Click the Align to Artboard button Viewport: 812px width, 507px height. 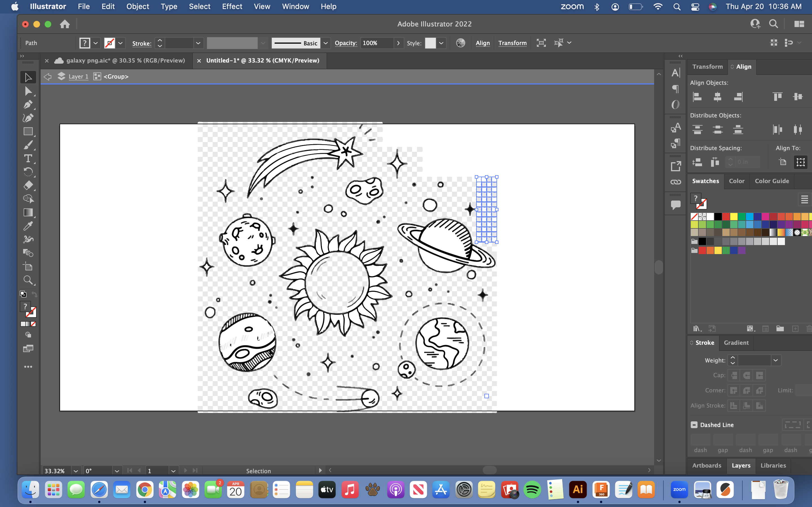pos(801,162)
